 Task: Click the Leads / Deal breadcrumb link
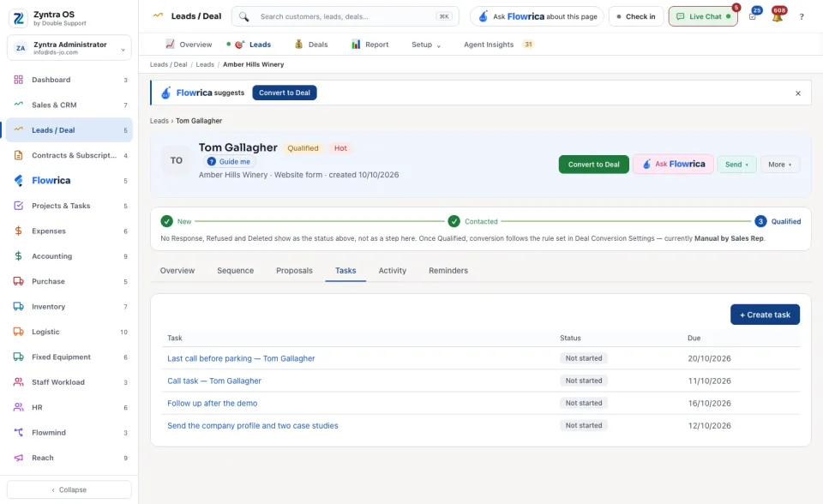(x=169, y=64)
